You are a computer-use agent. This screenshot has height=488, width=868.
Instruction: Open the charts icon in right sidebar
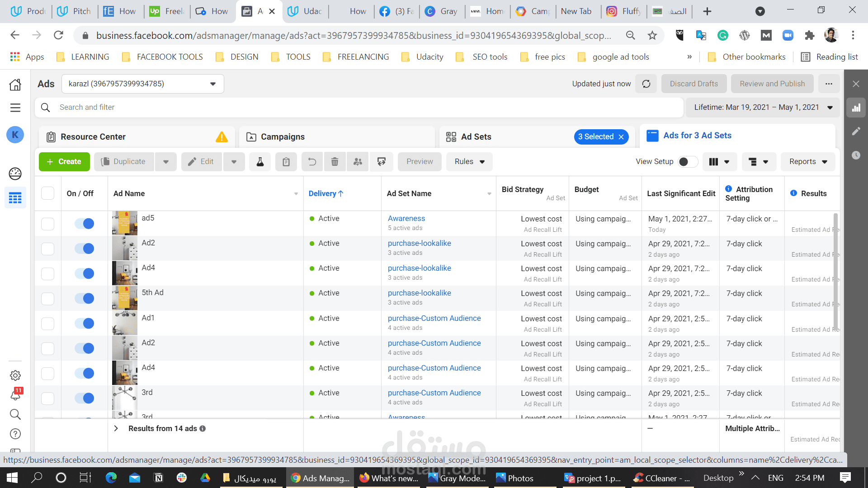(x=856, y=108)
